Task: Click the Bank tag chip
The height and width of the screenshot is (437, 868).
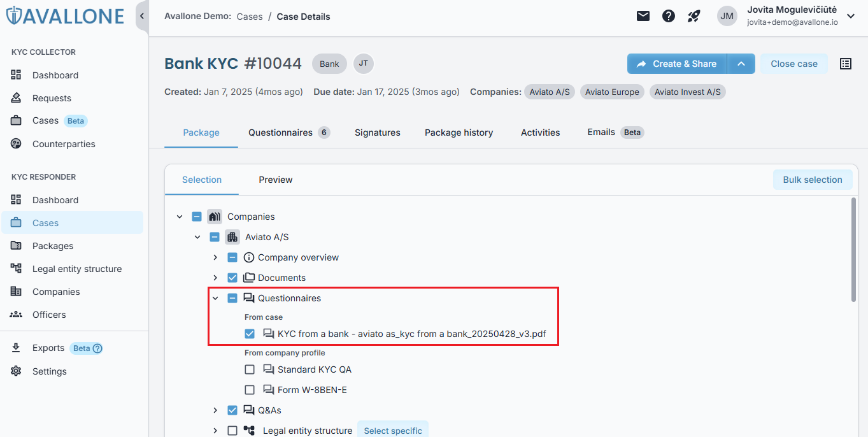Action: [x=329, y=64]
